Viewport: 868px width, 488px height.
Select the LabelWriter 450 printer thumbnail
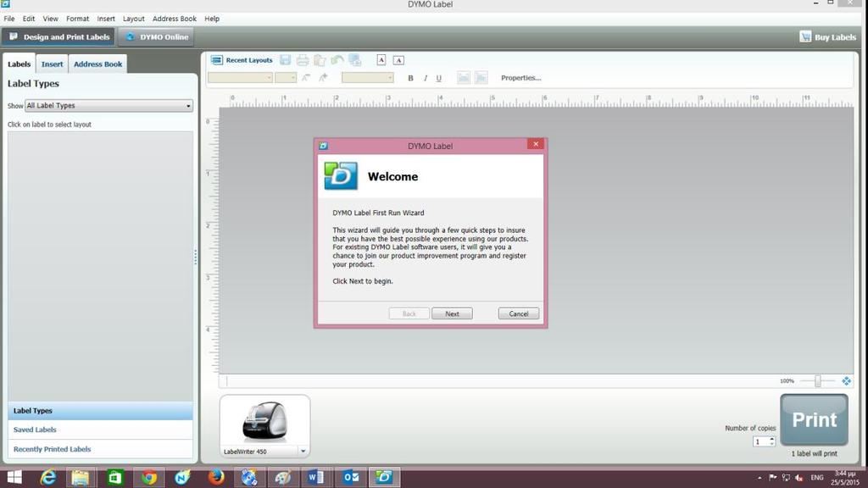point(264,422)
